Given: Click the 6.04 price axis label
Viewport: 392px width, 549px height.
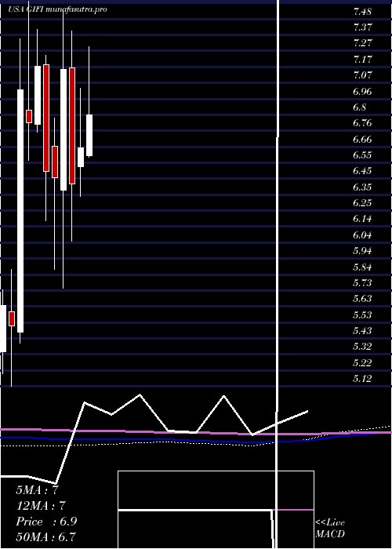Looking at the screenshot, I should click(x=362, y=235).
